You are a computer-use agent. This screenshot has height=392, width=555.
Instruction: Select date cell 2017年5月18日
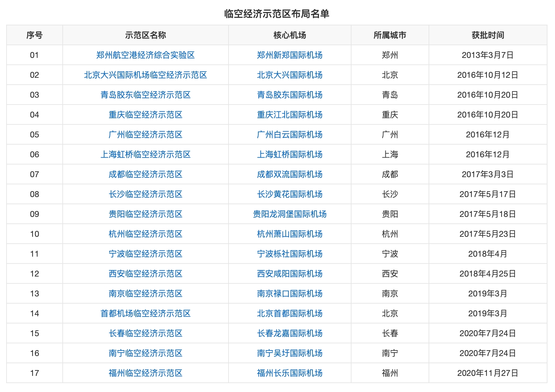(488, 214)
